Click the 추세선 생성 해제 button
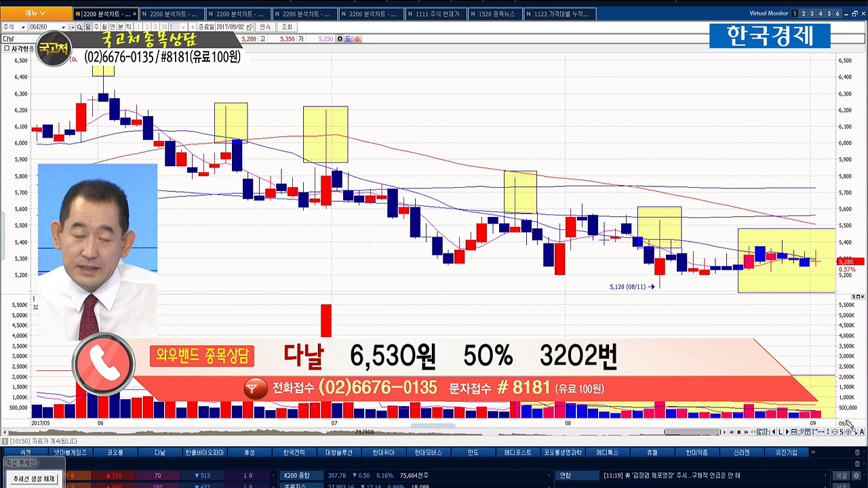 coord(33,479)
